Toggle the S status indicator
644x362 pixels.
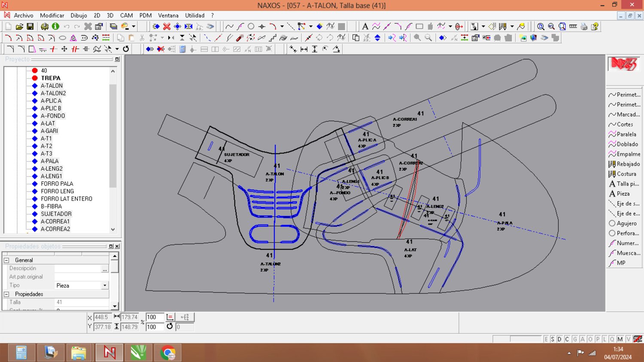point(553,339)
